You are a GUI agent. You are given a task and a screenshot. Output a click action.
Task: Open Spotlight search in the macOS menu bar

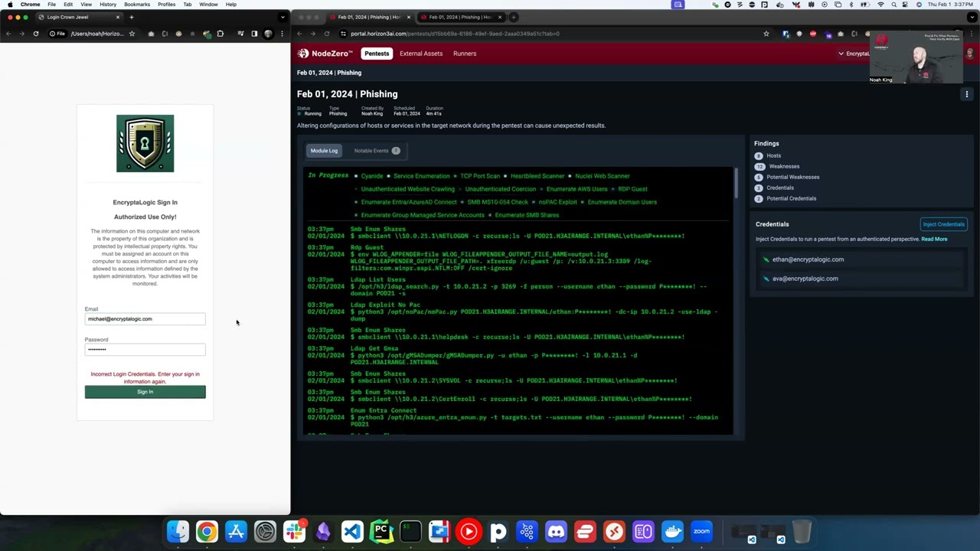click(x=893, y=5)
